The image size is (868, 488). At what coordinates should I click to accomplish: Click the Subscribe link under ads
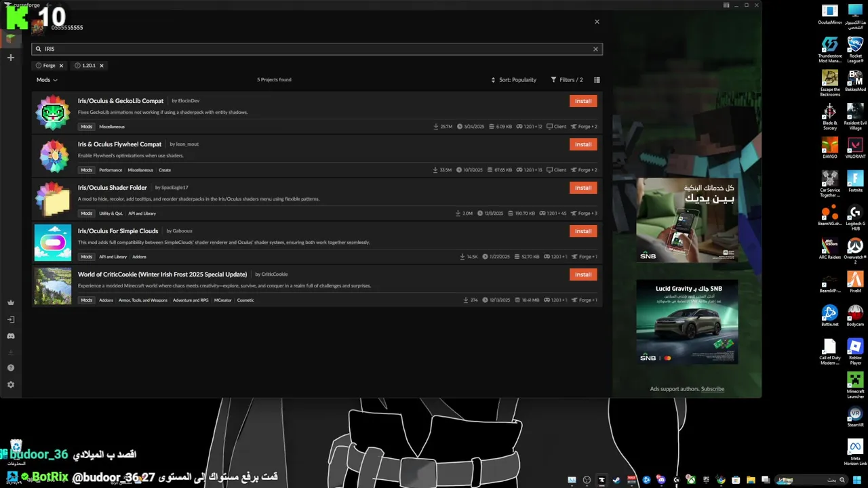[x=712, y=389]
